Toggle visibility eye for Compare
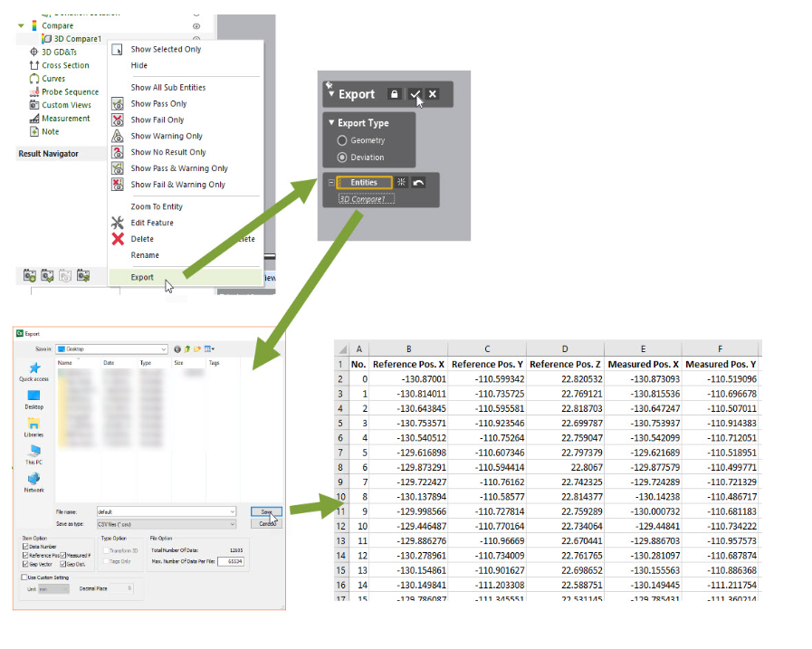Image resolution: width=812 pixels, height=649 pixels. [x=196, y=26]
